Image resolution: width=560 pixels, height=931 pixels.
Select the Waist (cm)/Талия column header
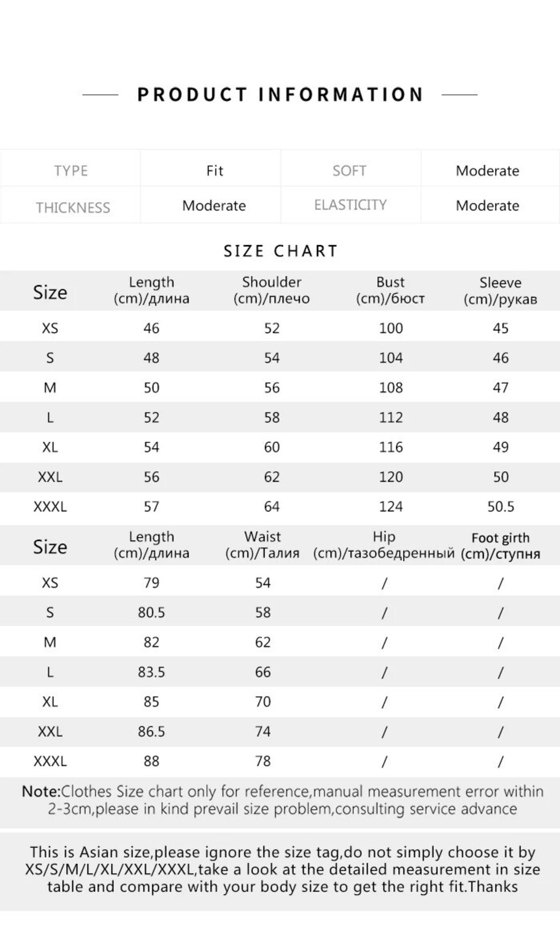coord(262,545)
